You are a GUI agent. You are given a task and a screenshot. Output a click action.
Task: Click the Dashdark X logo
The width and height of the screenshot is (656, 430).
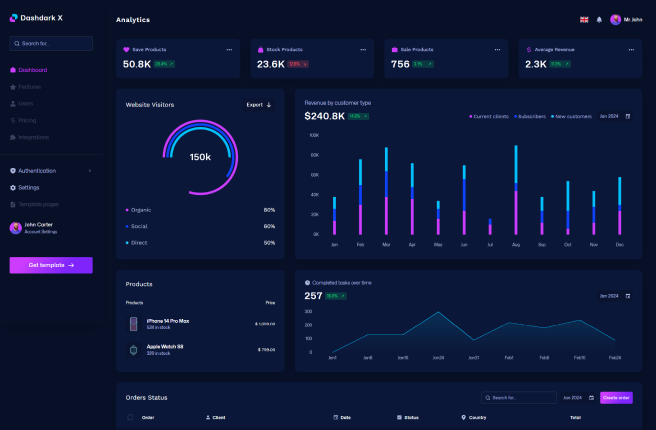pyautogui.click(x=35, y=18)
